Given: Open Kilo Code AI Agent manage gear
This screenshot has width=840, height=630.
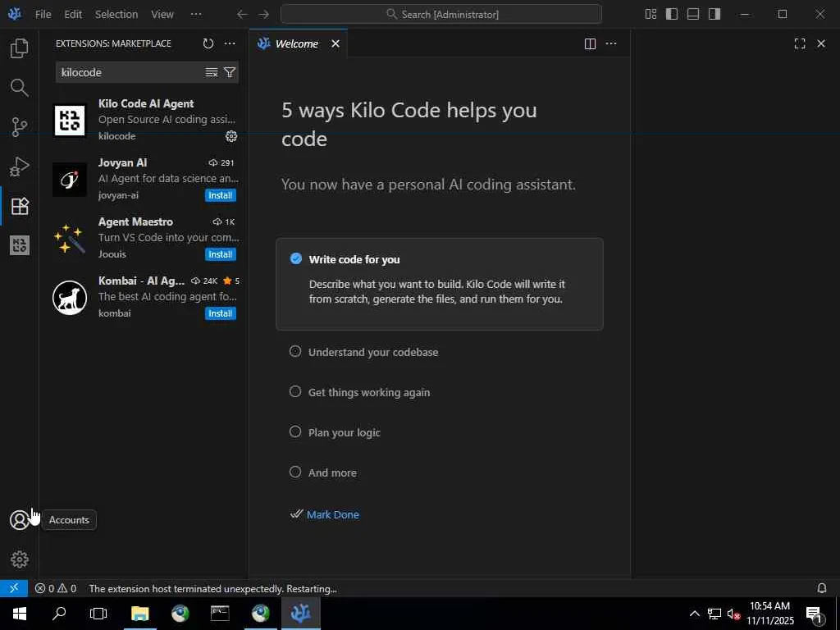Looking at the screenshot, I should point(231,137).
